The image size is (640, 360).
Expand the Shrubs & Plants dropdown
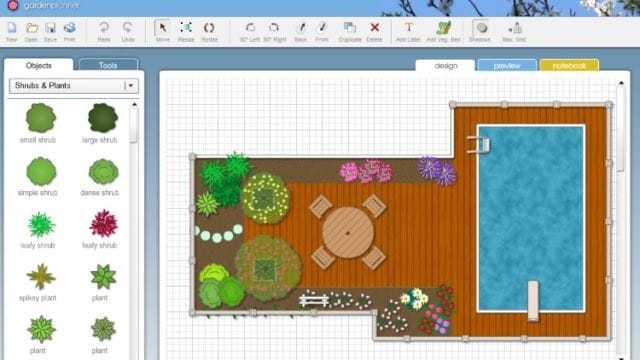[131, 86]
